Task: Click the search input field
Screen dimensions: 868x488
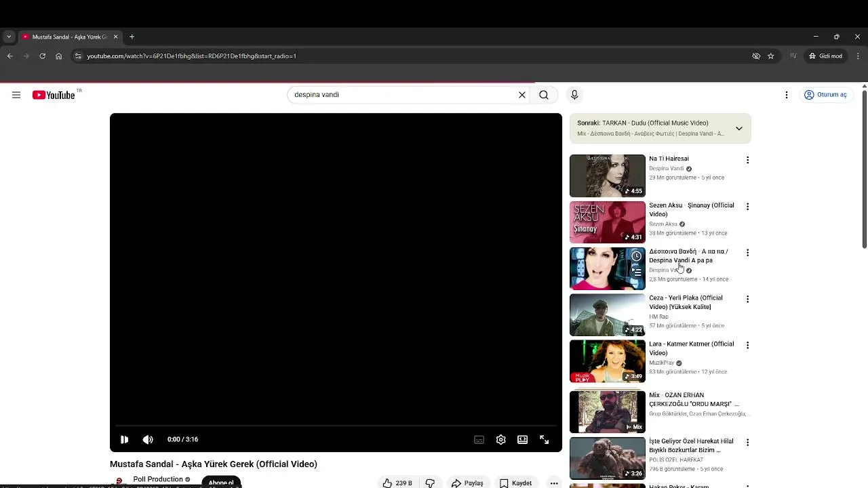Action: (x=403, y=95)
